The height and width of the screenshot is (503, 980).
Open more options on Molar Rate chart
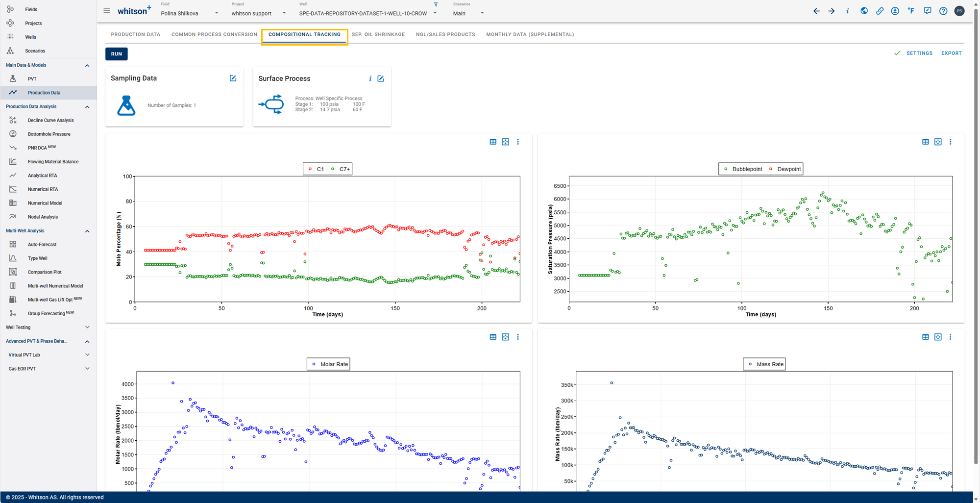coord(518,337)
